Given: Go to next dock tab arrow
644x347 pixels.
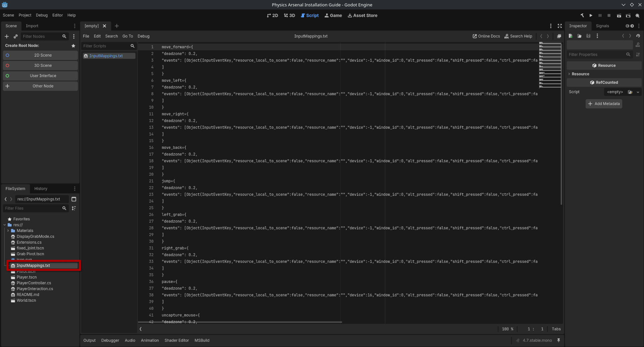Looking at the screenshot, I should click(x=632, y=26).
